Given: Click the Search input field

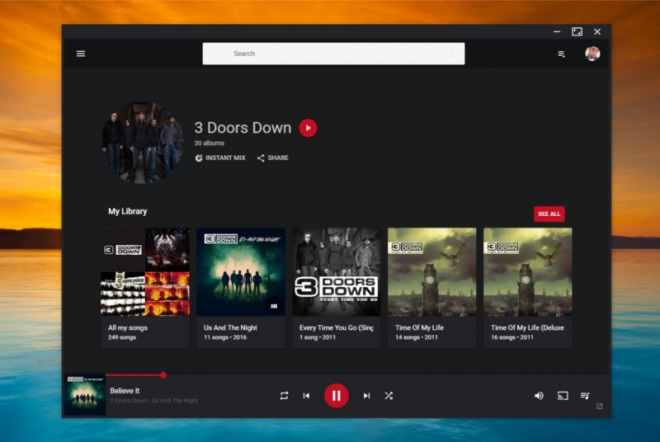Looking at the screenshot, I should (x=333, y=53).
